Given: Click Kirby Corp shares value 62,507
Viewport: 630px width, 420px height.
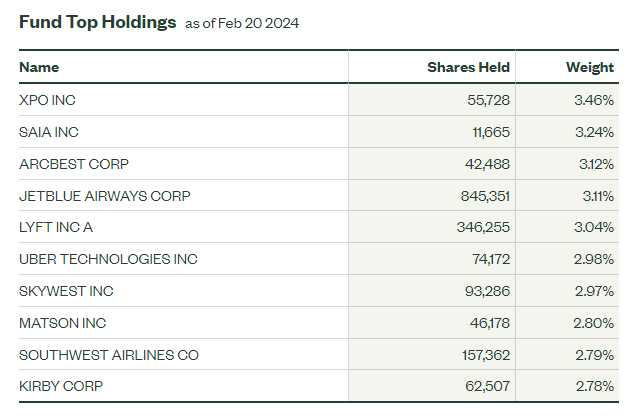Looking at the screenshot, I should (484, 386).
